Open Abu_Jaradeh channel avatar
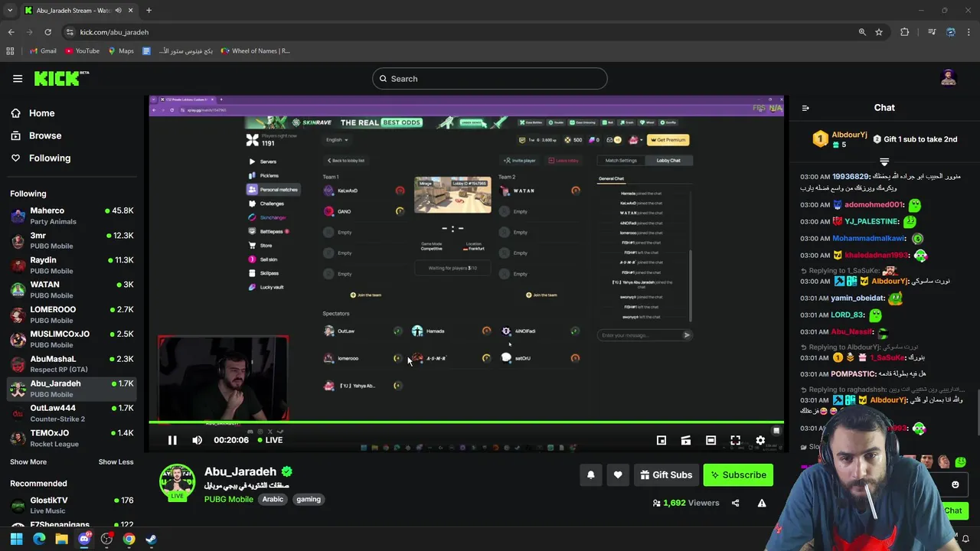Viewport: 980px width, 551px height. point(178,482)
